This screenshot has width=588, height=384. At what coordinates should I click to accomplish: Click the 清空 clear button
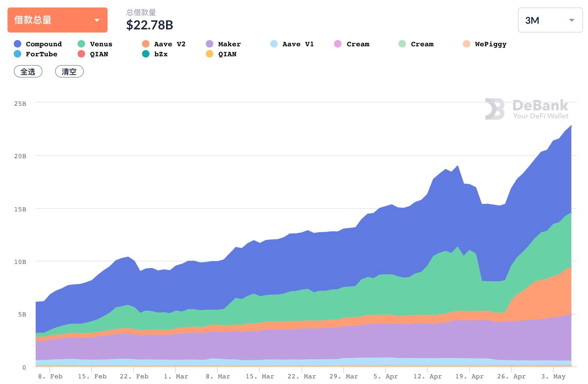click(x=69, y=71)
